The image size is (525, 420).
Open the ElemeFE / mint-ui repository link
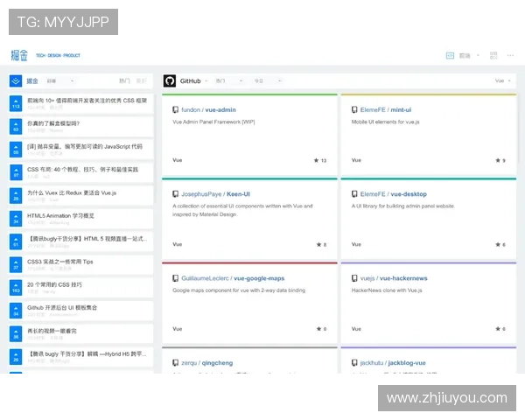tap(386, 110)
